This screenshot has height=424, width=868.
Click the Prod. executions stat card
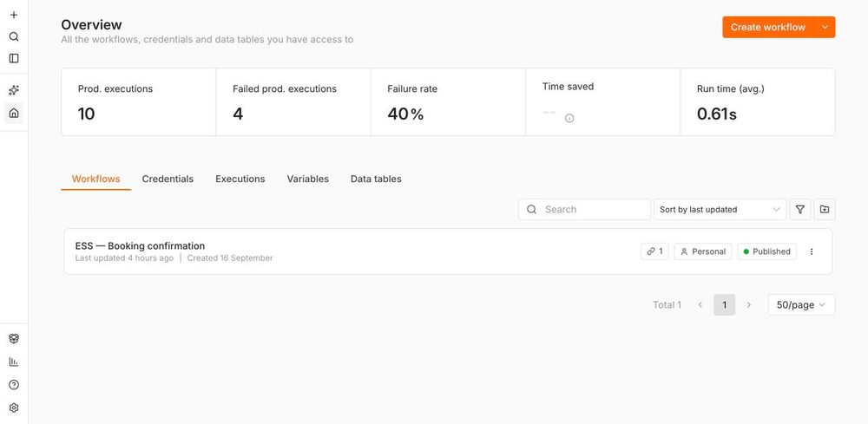[x=138, y=101]
